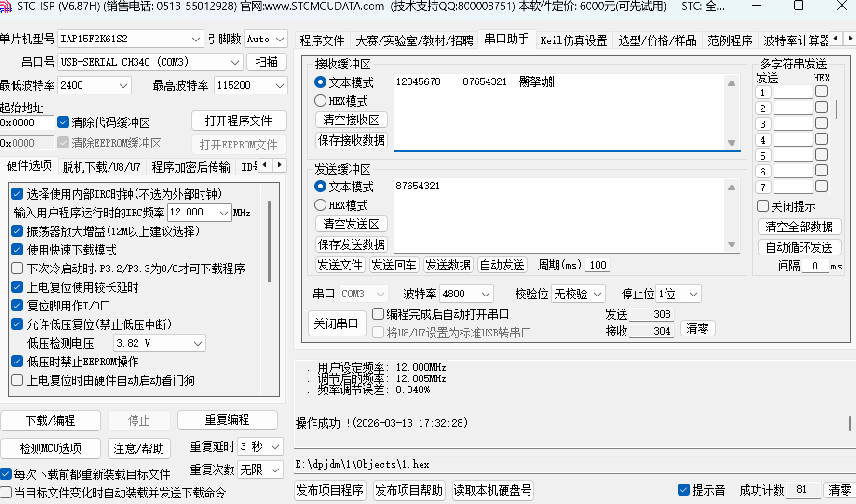Toggle 上电复位使用较长延时 checkbox
856x504 pixels.
(17, 287)
